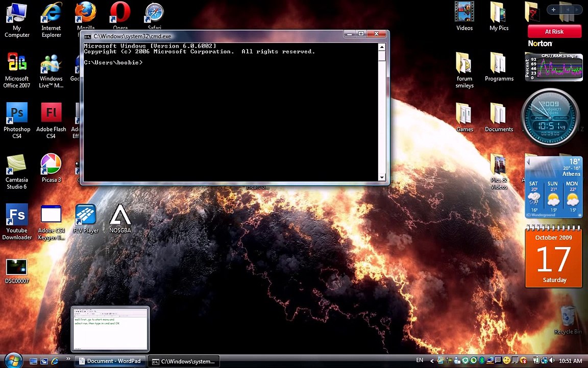The image size is (588, 368).
Task: Click the October 2009 calendar gadget
Action: click(553, 257)
